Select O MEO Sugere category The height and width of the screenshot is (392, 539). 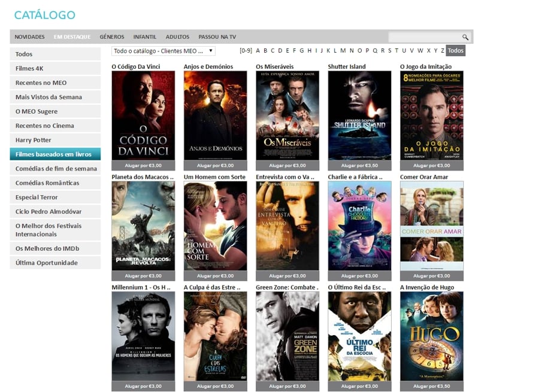pyautogui.click(x=55, y=111)
